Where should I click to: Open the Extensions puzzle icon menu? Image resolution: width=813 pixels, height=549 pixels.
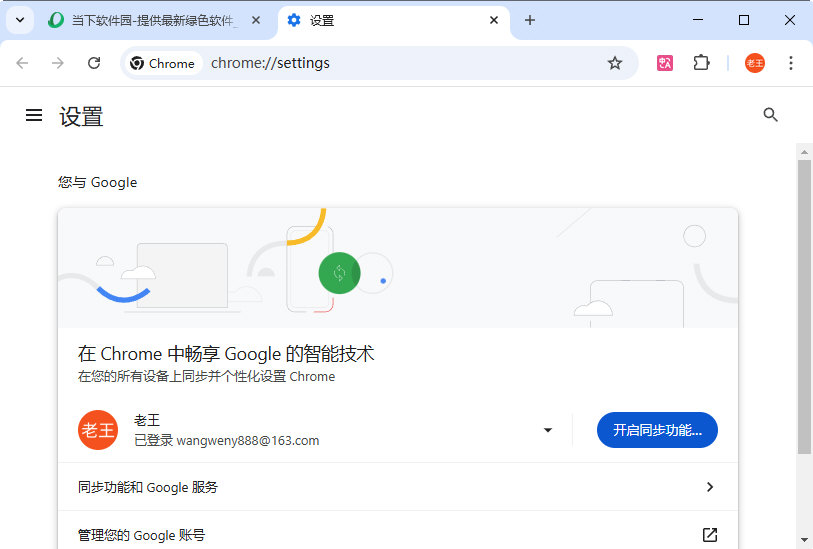[701, 63]
